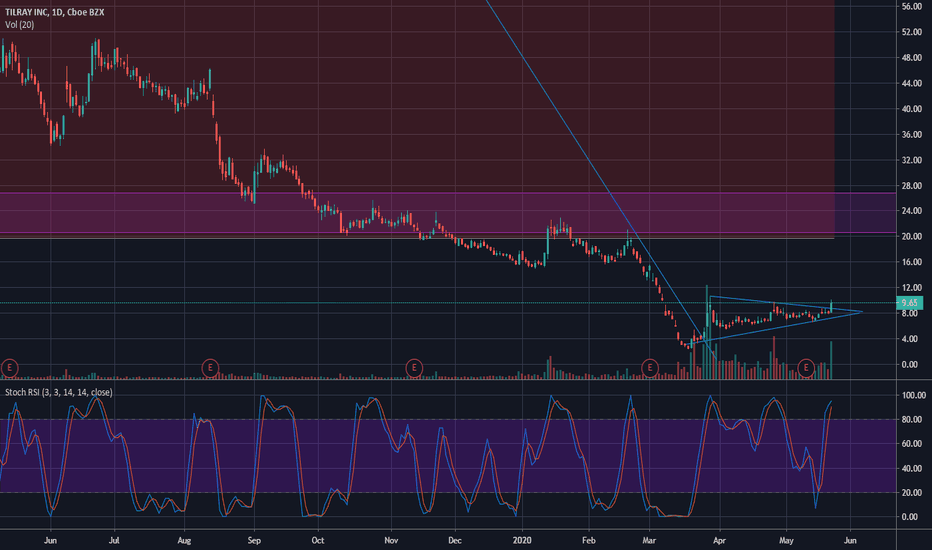
Task: Click the 2020 date axis label
Action: tap(522, 540)
